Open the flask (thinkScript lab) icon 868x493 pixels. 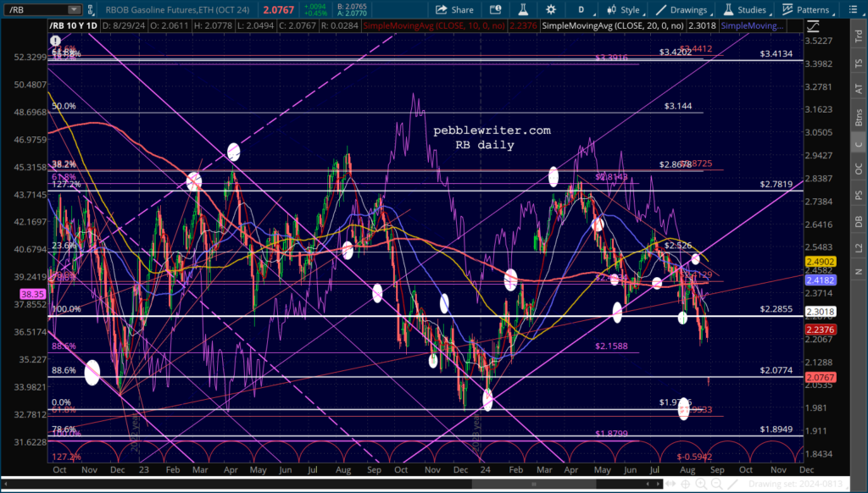click(520, 10)
